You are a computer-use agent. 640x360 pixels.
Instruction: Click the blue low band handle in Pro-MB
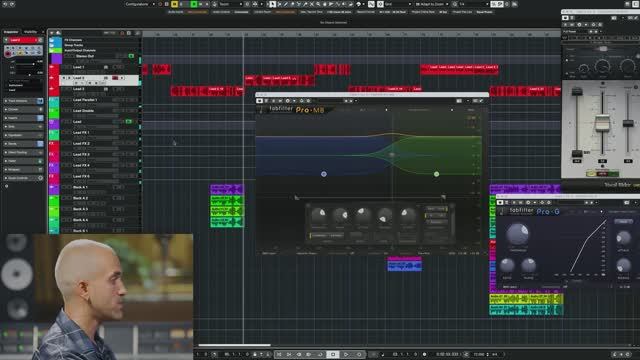pyautogui.click(x=324, y=174)
